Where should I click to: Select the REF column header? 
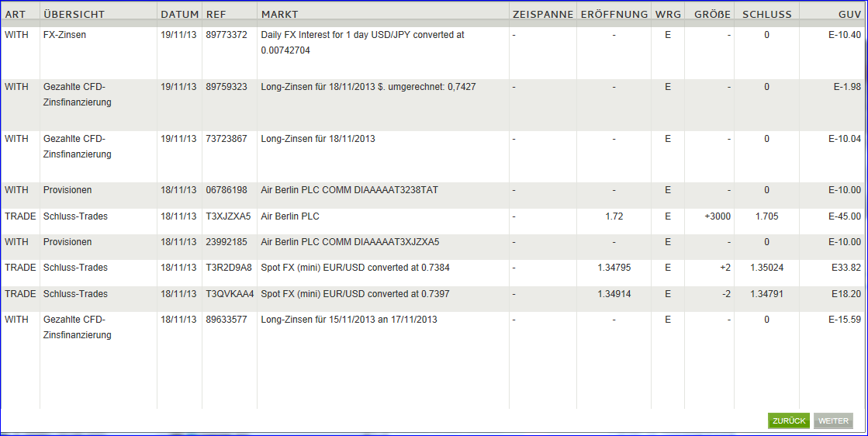tap(216, 15)
